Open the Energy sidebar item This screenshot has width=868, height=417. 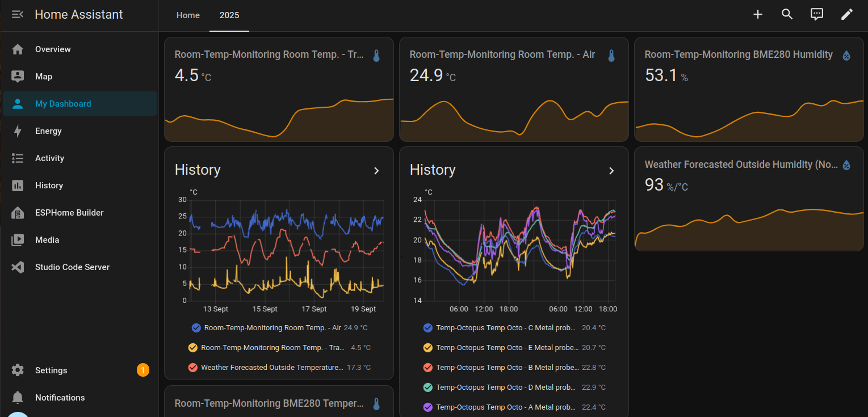pos(79,131)
